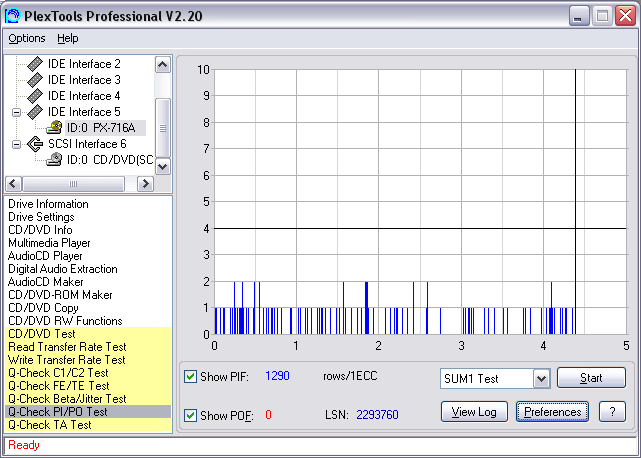Select Write Transfer Rate Test
Viewport: 641px width, 458px height.
[88, 360]
